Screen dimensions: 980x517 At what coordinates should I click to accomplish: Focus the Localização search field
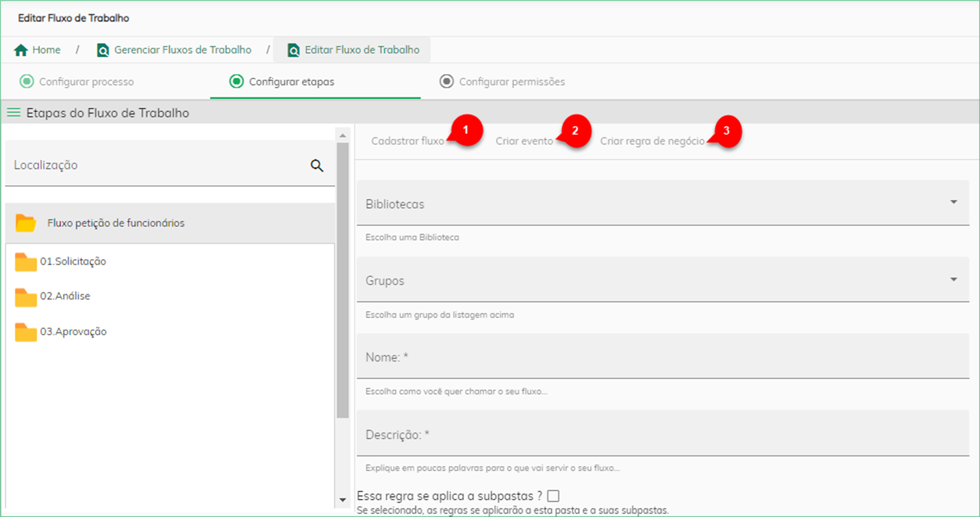170,164
